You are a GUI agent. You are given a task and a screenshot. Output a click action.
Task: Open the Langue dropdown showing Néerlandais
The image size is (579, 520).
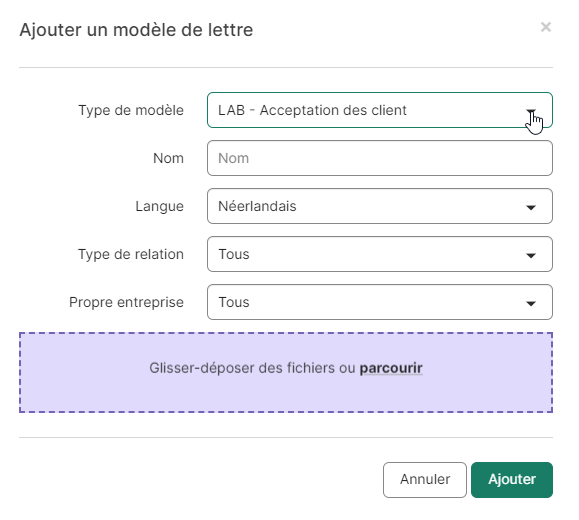(x=380, y=206)
